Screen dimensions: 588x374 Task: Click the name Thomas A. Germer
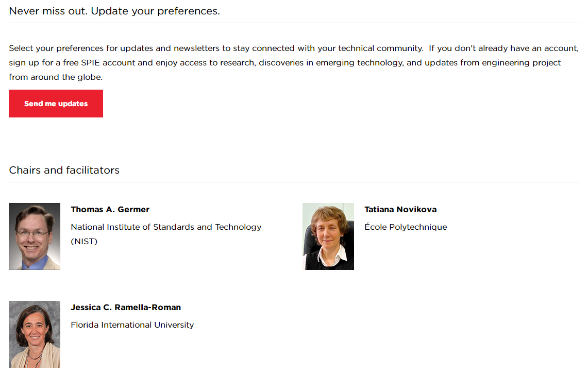pos(110,210)
